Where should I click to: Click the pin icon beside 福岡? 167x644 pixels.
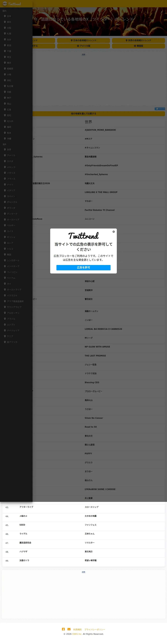(5, 127)
